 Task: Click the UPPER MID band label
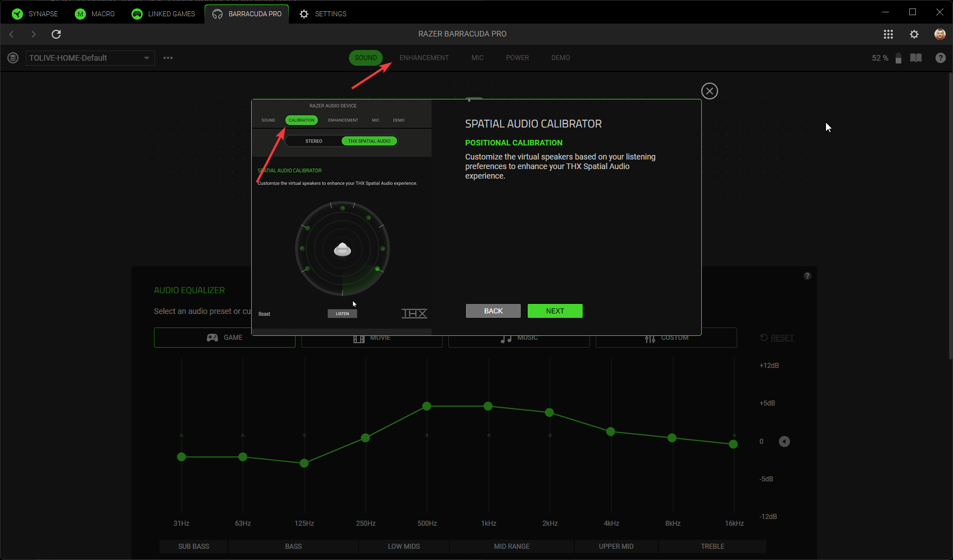pyautogui.click(x=616, y=547)
